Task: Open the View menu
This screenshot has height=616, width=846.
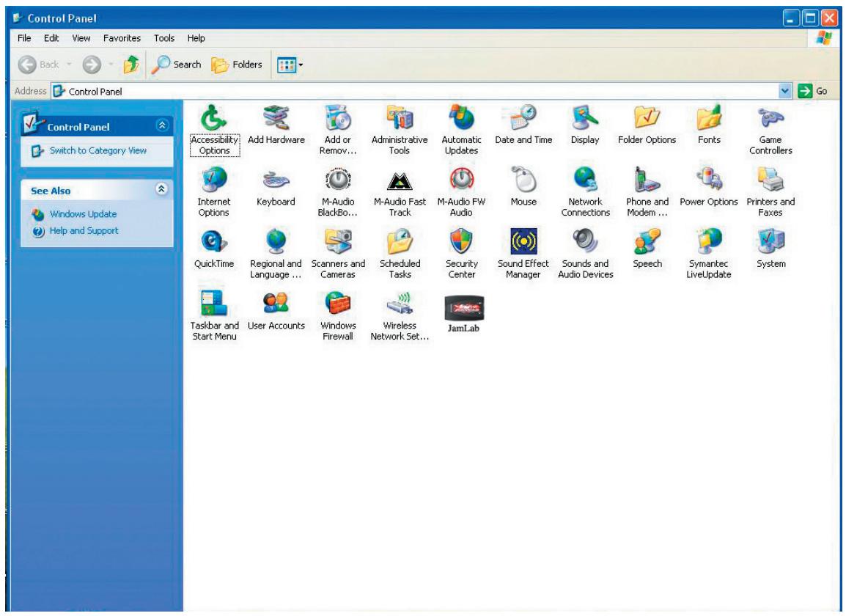Action: [x=81, y=38]
